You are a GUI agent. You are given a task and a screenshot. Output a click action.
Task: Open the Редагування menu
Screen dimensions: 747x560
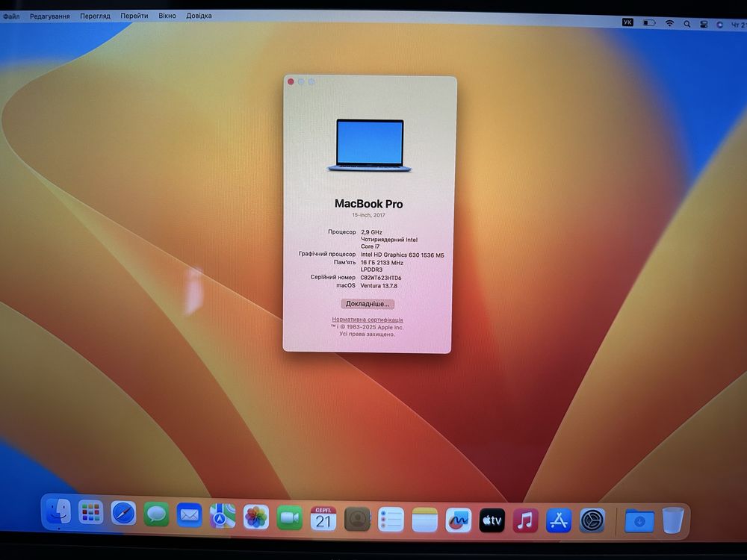tap(49, 16)
